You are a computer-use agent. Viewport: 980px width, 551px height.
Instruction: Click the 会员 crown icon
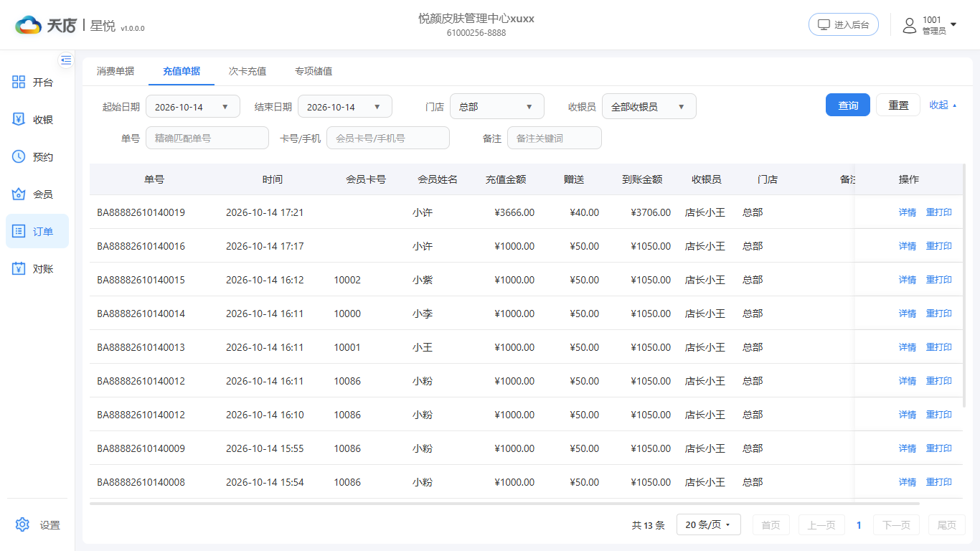click(19, 194)
